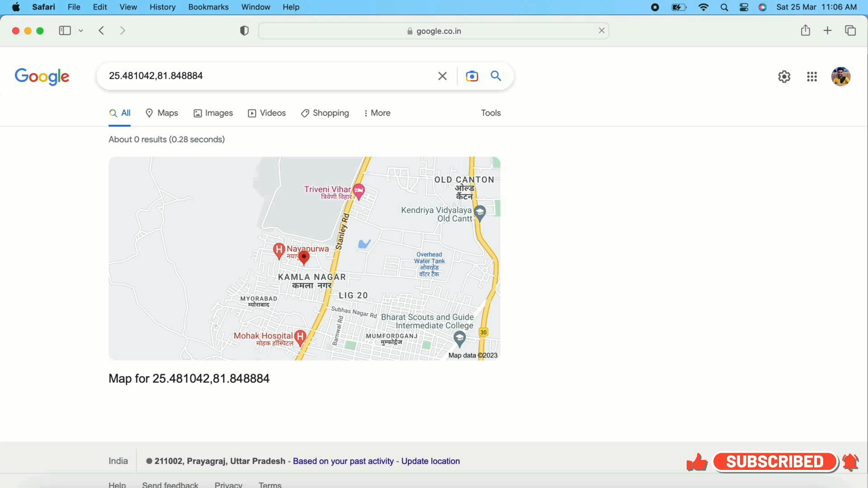The height and width of the screenshot is (488, 868).
Task: Open the Safari menu
Action: tap(43, 7)
